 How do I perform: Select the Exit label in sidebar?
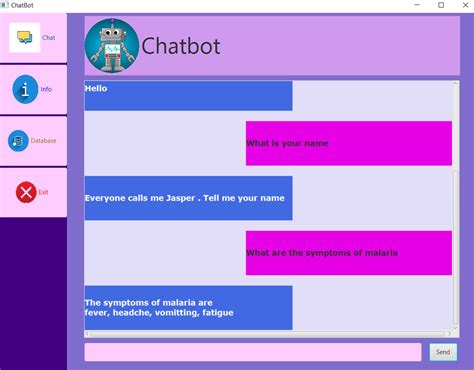coord(43,192)
